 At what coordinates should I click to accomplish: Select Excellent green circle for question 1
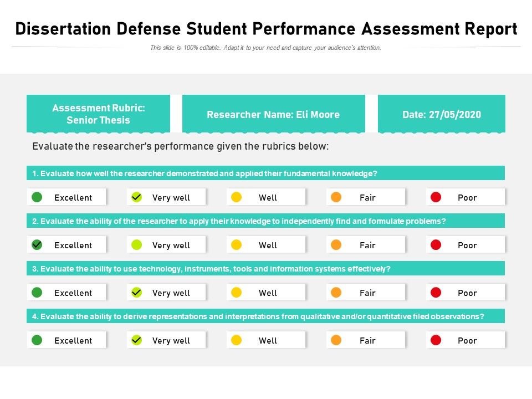(x=37, y=197)
